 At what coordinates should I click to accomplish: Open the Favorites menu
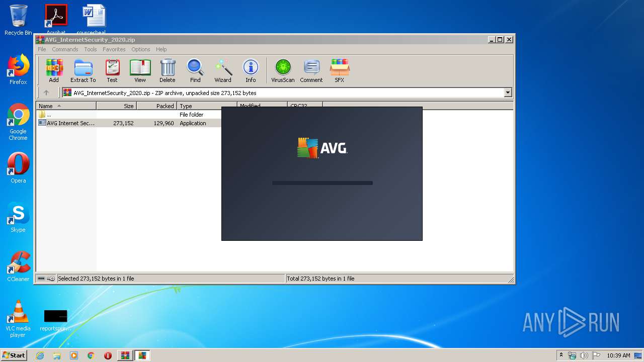[x=114, y=49]
